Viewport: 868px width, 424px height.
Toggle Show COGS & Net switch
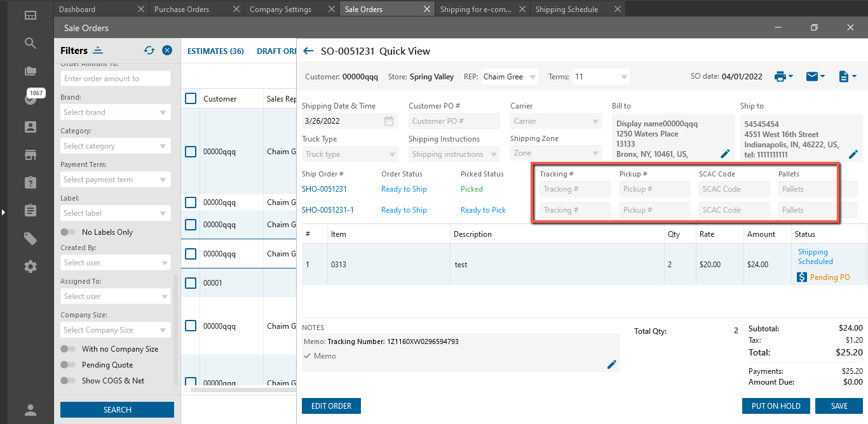pyautogui.click(x=68, y=381)
